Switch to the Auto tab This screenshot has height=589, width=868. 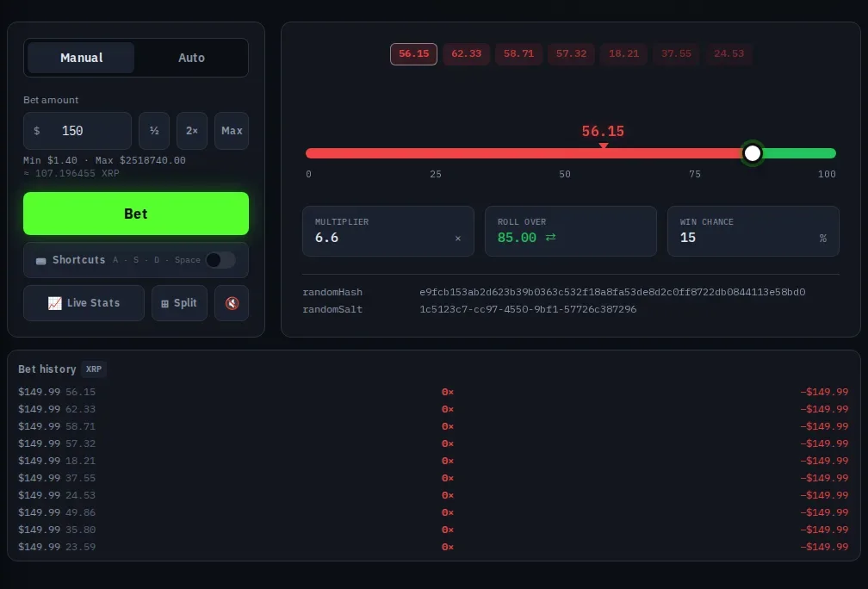tap(191, 58)
